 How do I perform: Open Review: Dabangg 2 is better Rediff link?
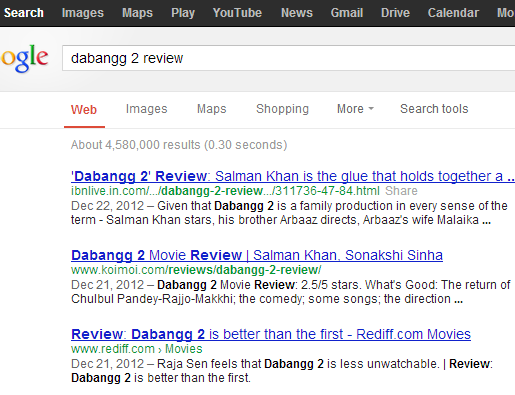(x=271, y=334)
